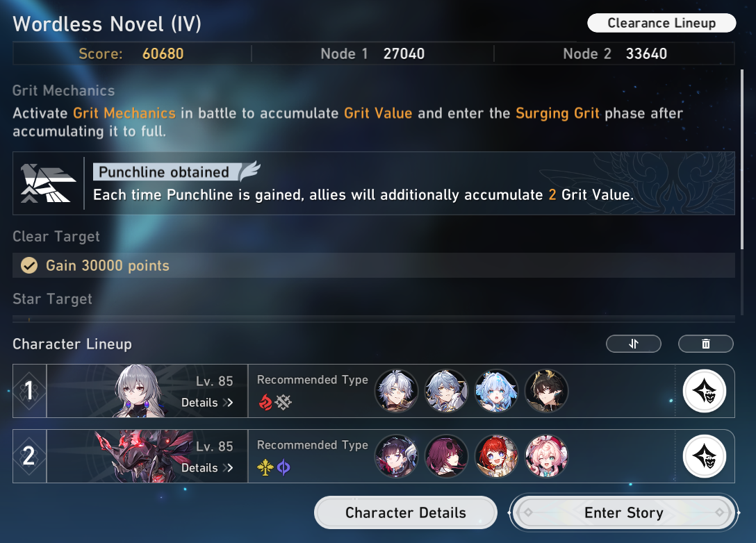Expand Details for Node 1 boss
Viewport: 756px width, 543px height.
point(207,402)
